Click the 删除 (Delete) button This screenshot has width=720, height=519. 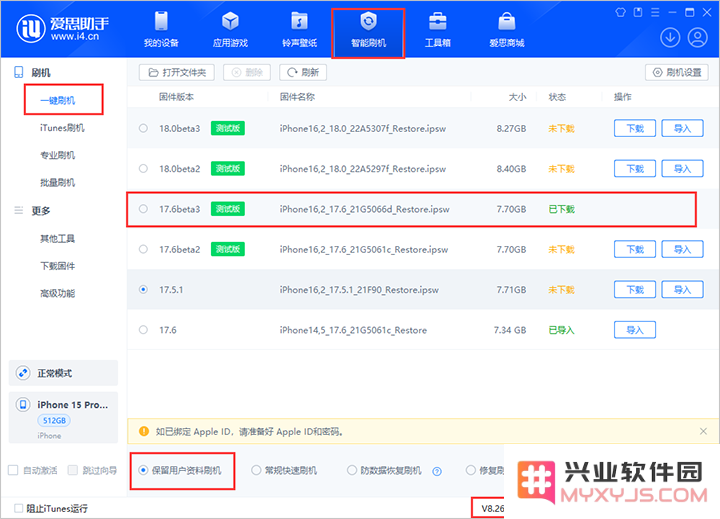(247, 73)
